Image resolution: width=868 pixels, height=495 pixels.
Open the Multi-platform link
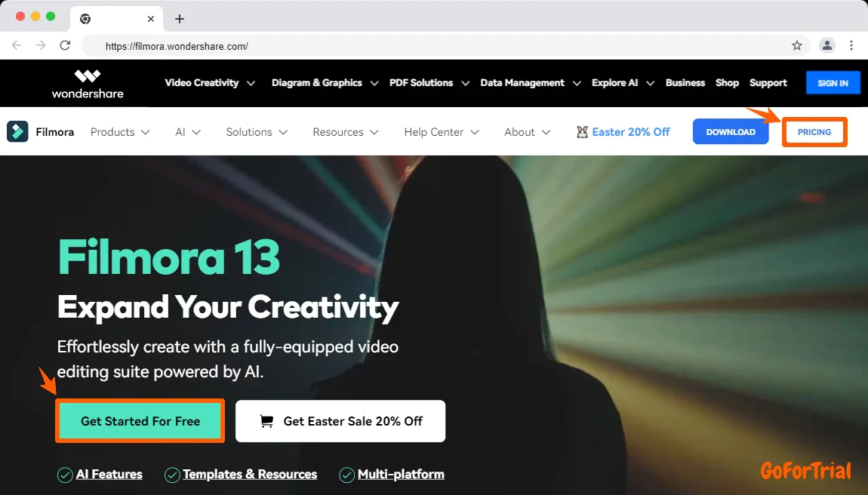(401, 475)
